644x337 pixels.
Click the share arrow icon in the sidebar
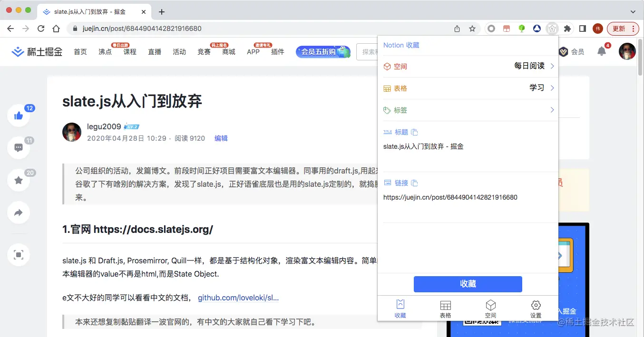(18, 212)
